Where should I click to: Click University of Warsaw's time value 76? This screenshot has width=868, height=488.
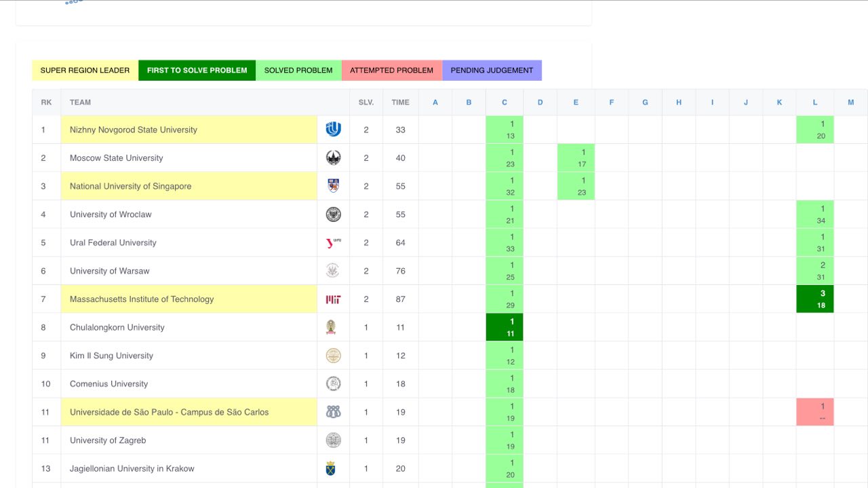[401, 271]
